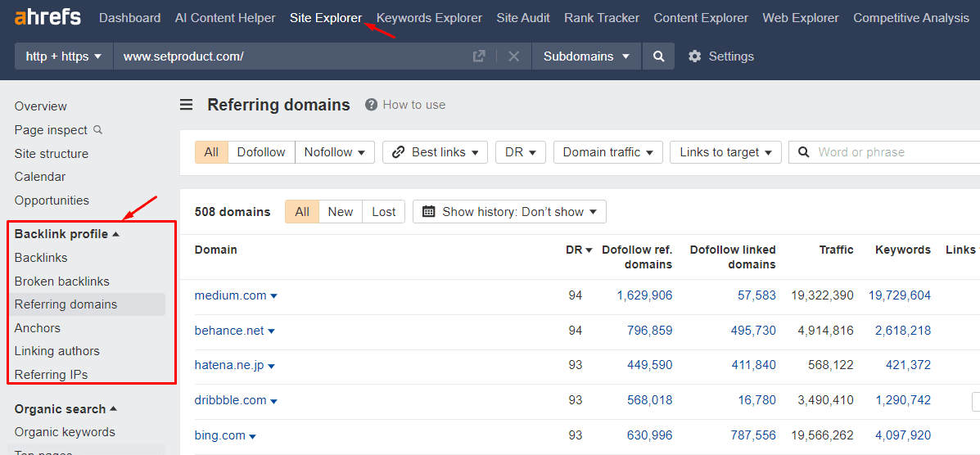
Task: Open Show history dropdown
Action: coord(509,211)
